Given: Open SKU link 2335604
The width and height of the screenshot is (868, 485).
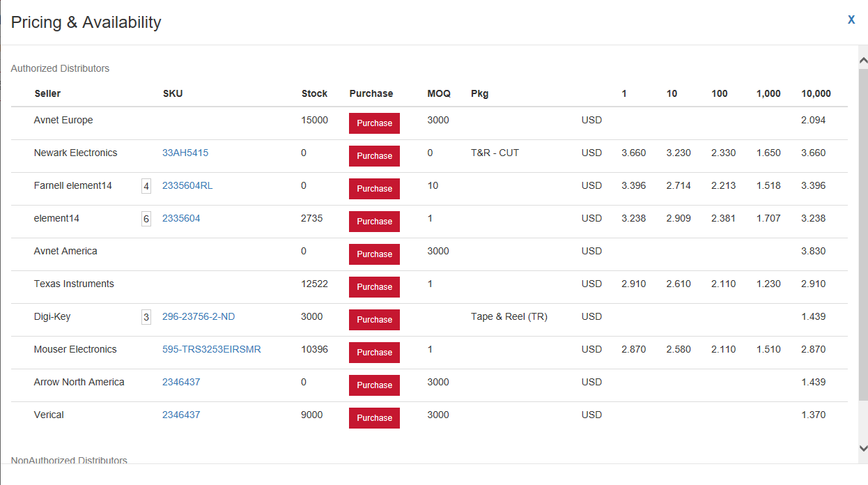Looking at the screenshot, I should click(x=181, y=218).
